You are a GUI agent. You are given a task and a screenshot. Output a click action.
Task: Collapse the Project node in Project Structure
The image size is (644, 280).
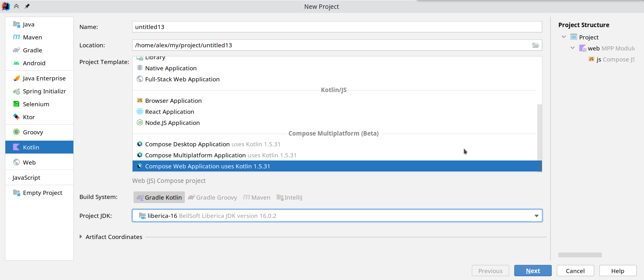[x=564, y=37]
